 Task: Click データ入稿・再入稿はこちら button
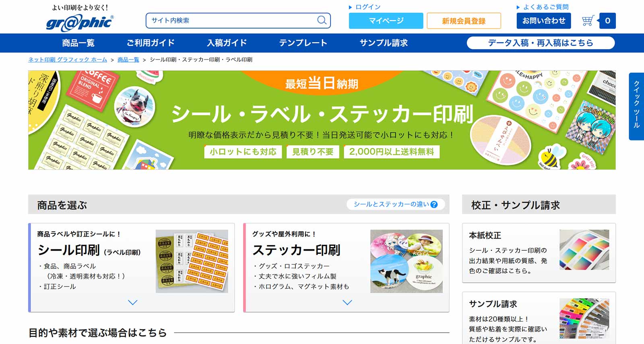coord(541,43)
